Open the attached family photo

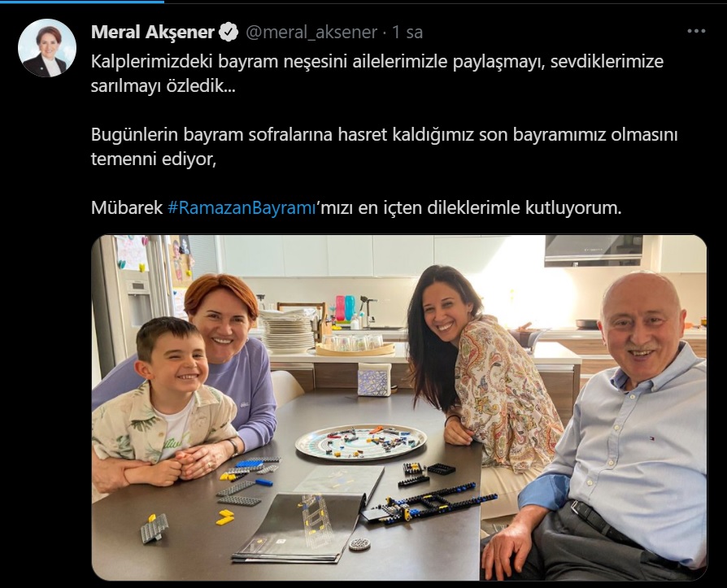pyautogui.click(x=399, y=407)
